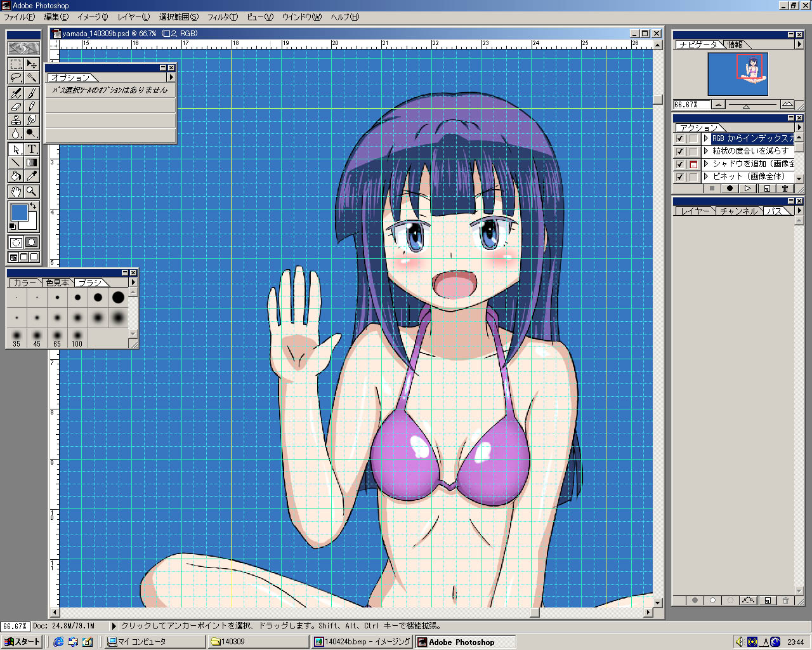Select the Type tool
Image resolution: width=812 pixels, height=650 pixels.
click(31, 149)
